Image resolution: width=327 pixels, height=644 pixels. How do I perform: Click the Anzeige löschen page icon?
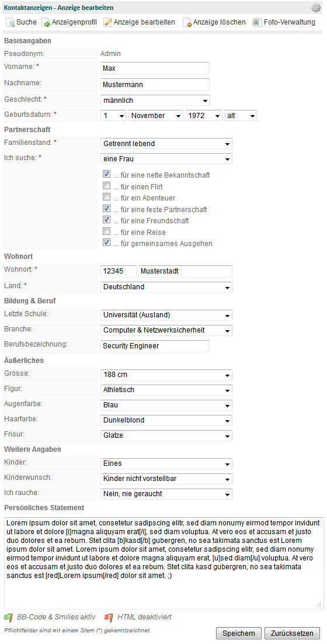coord(187,23)
